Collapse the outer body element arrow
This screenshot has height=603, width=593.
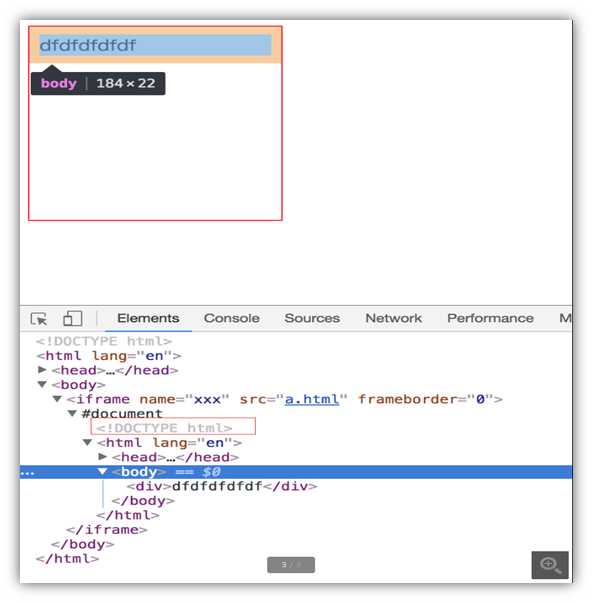(42, 384)
